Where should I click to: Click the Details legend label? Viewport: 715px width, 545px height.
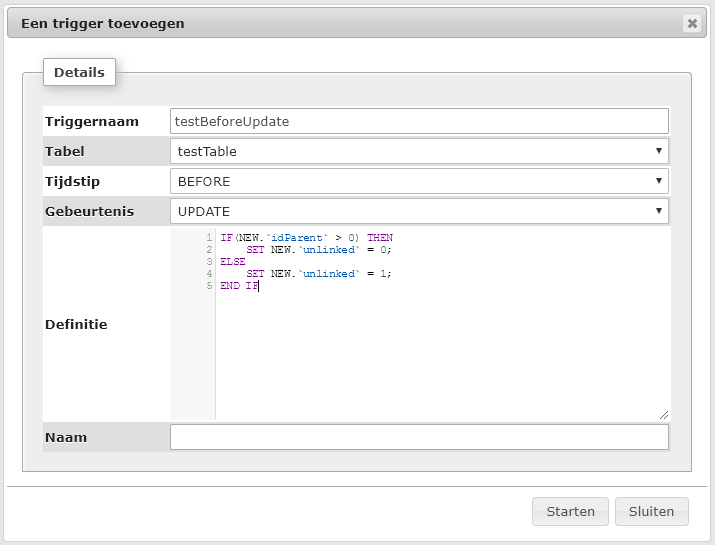pos(79,72)
